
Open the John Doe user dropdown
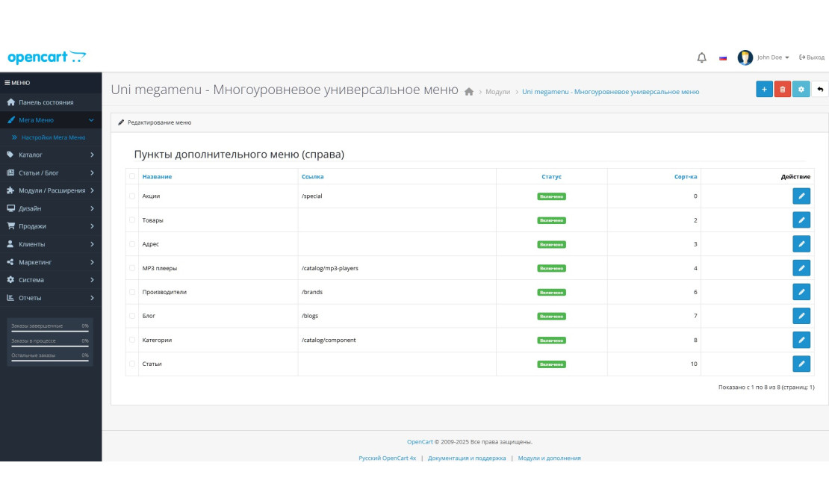click(x=773, y=57)
